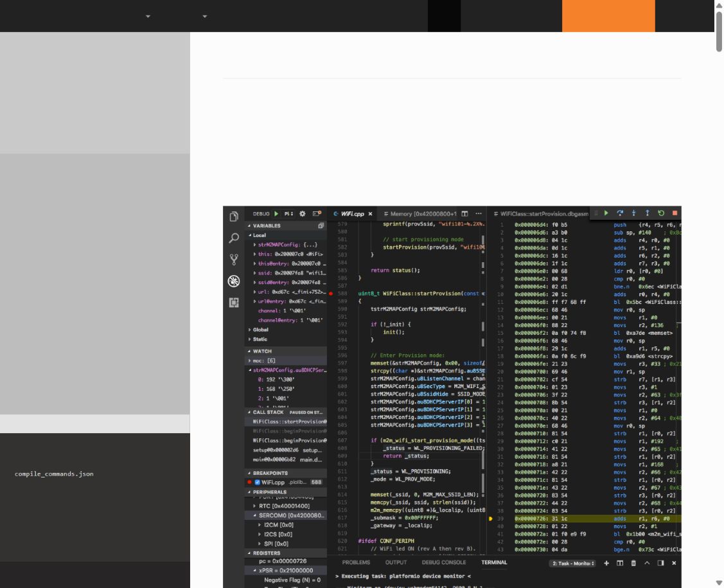Screen dimensions: 724x588
Task: Continue execution in floating debug toolbar
Action: click(x=606, y=213)
